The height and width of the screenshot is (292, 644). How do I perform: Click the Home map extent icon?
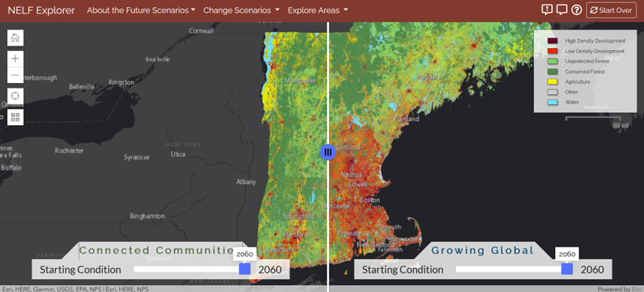15,38
